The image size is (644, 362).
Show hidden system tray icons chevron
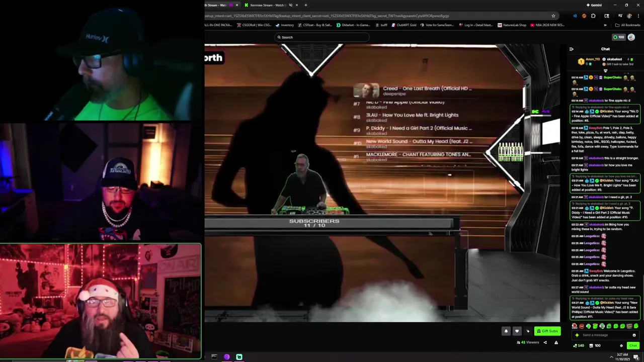tap(611, 357)
